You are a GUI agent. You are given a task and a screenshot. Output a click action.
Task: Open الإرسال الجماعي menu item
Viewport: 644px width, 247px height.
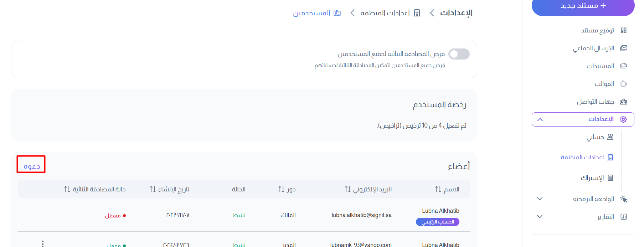[593, 48]
